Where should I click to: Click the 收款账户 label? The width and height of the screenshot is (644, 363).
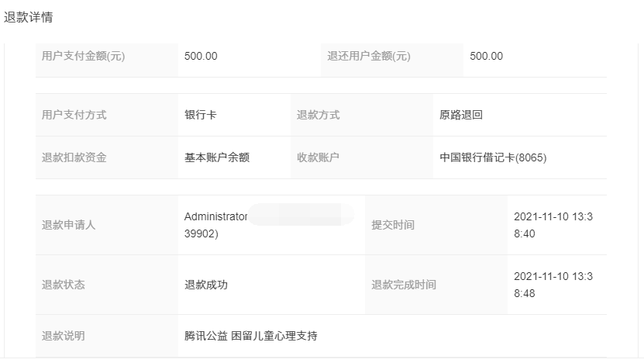[x=319, y=158]
